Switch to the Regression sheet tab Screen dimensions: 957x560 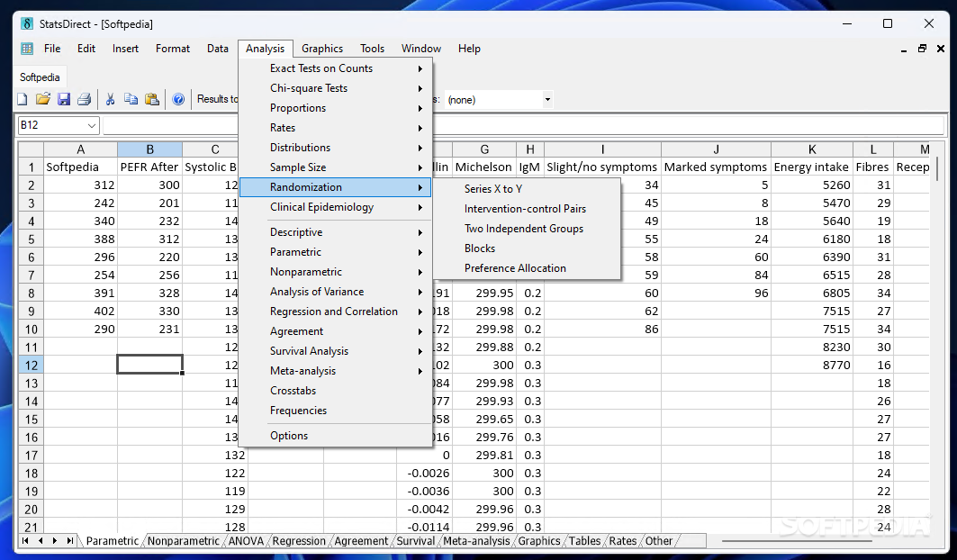299,541
